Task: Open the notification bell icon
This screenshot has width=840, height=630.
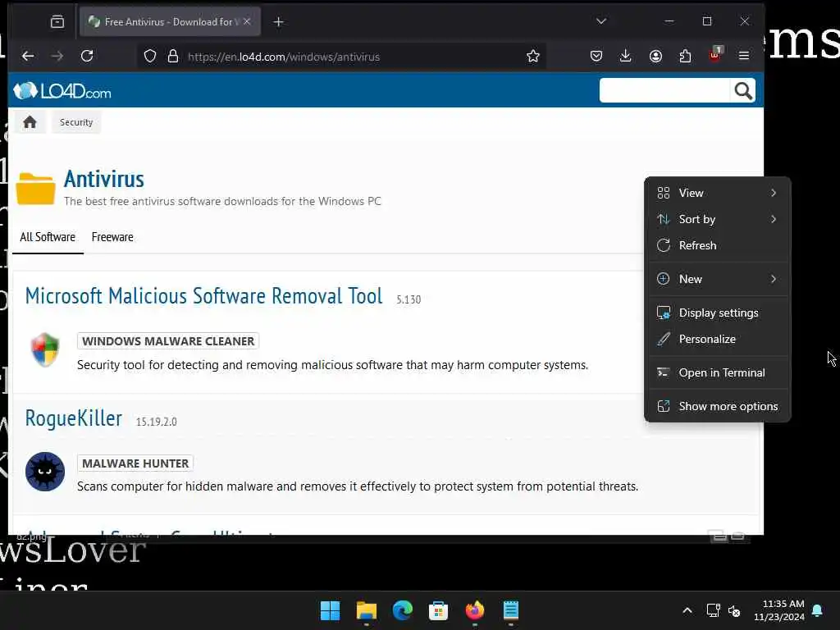Action: point(817,610)
